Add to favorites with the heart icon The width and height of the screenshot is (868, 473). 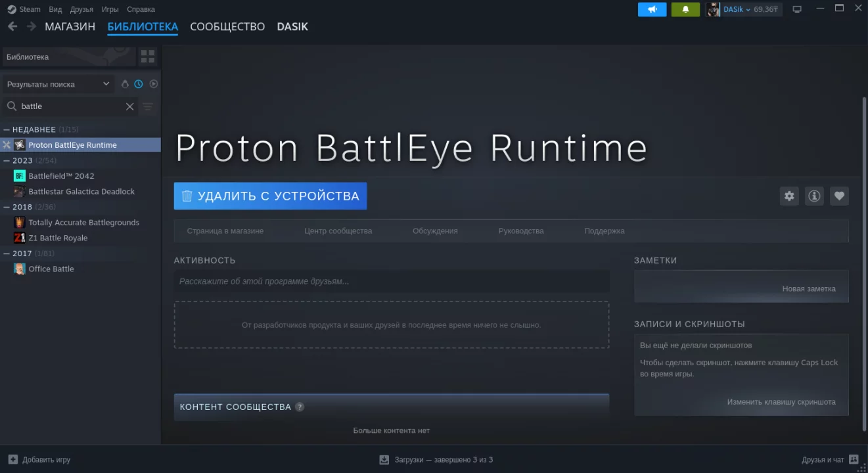coord(839,196)
